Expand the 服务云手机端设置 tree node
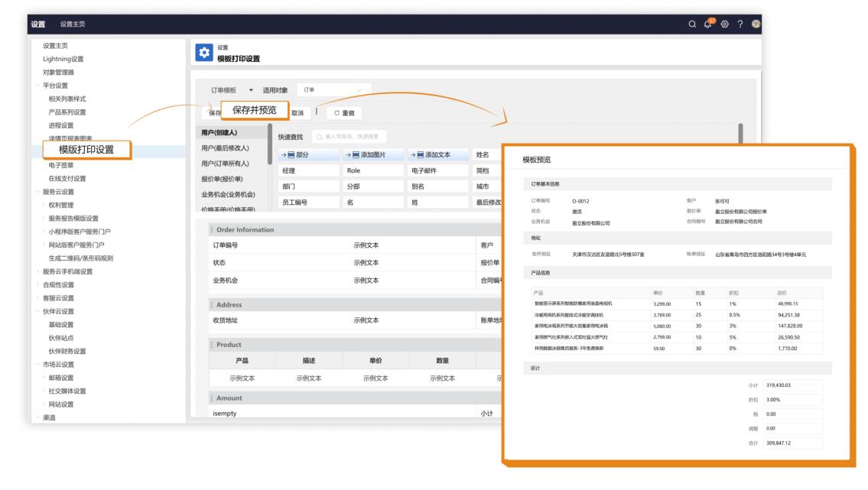This screenshot has width=868, height=490. [x=37, y=271]
